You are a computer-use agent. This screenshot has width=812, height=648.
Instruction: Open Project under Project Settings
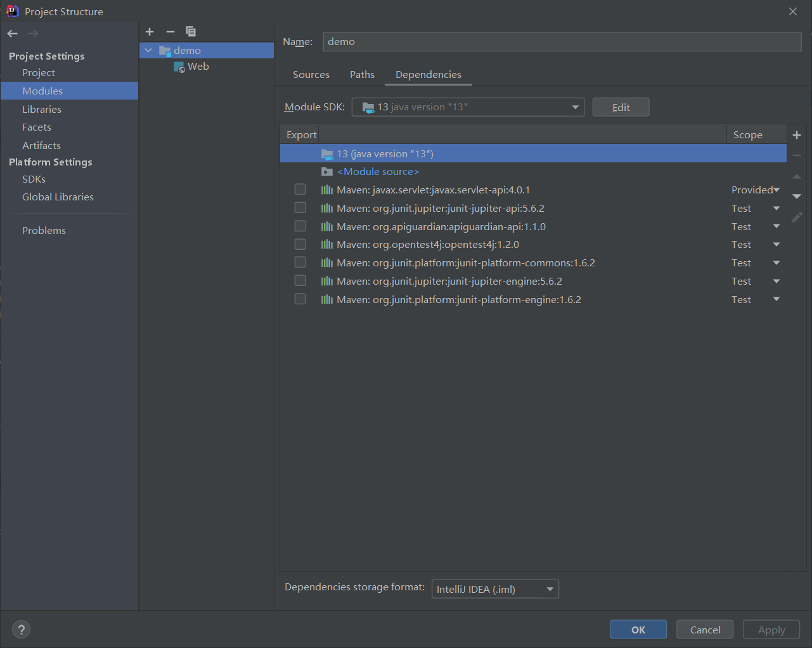pos(39,73)
